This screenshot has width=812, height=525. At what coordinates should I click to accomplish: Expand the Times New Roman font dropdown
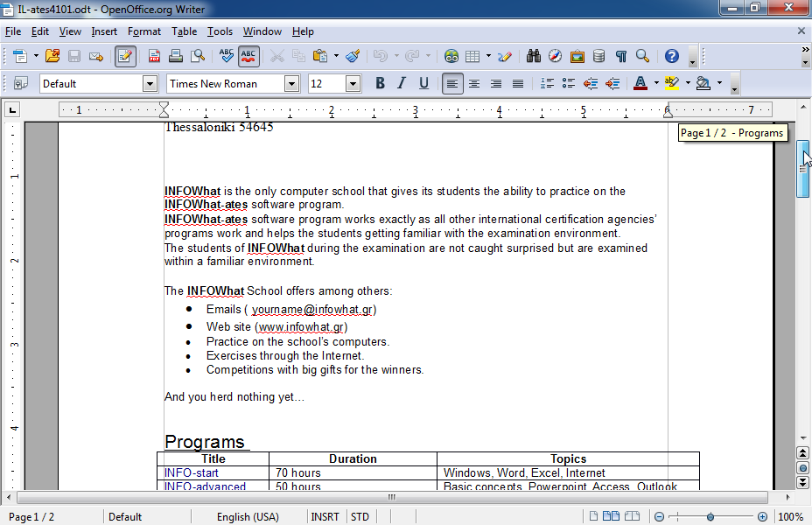[x=291, y=83]
